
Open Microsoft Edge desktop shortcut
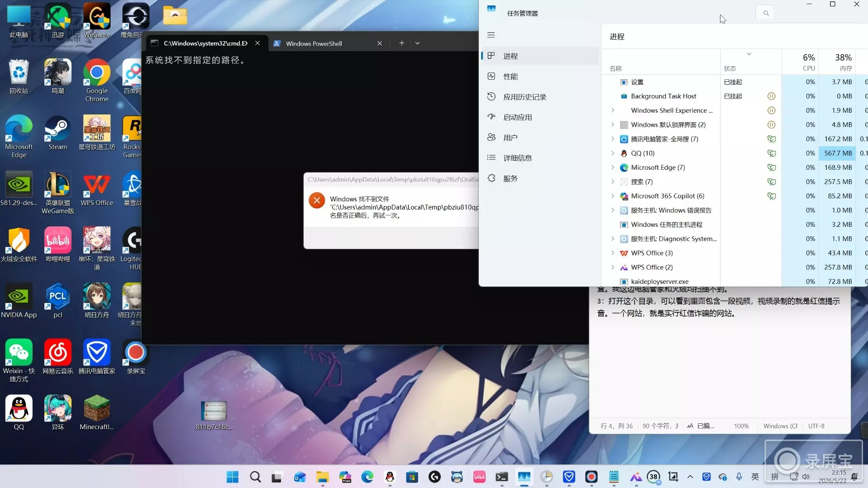coord(19,137)
